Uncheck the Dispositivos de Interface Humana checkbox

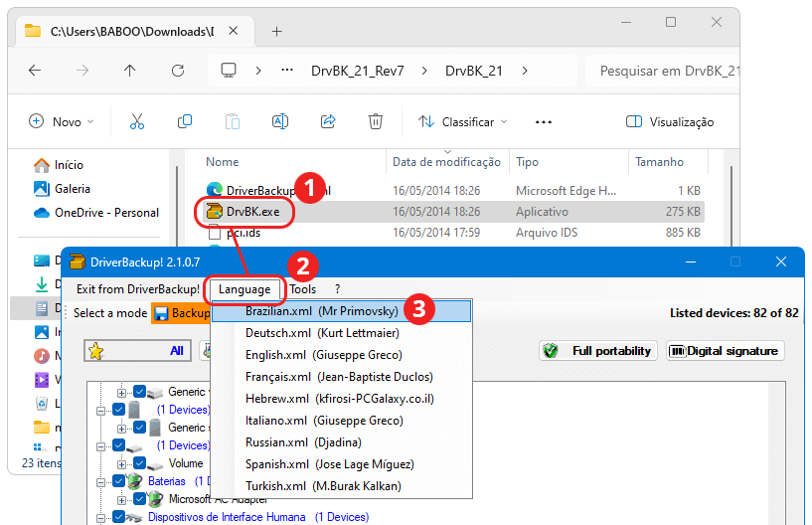click(x=118, y=517)
